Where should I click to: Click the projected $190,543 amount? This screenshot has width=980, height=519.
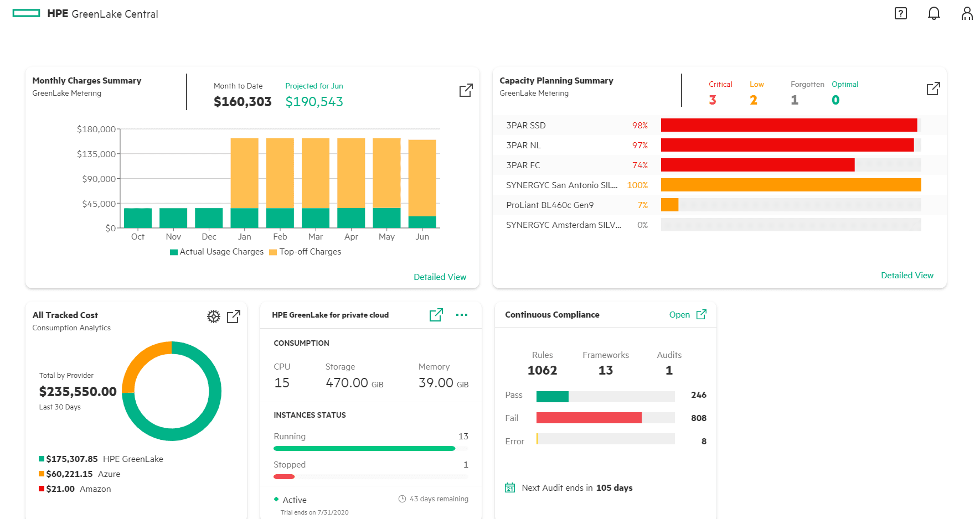pos(314,102)
